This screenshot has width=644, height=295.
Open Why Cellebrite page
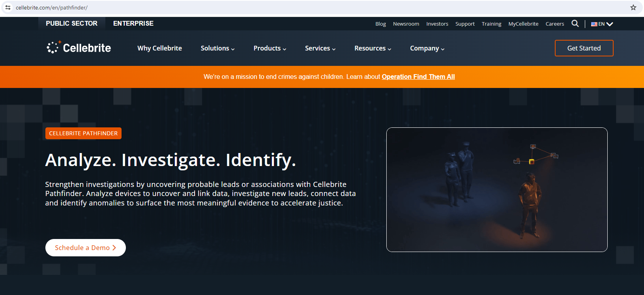click(x=160, y=48)
